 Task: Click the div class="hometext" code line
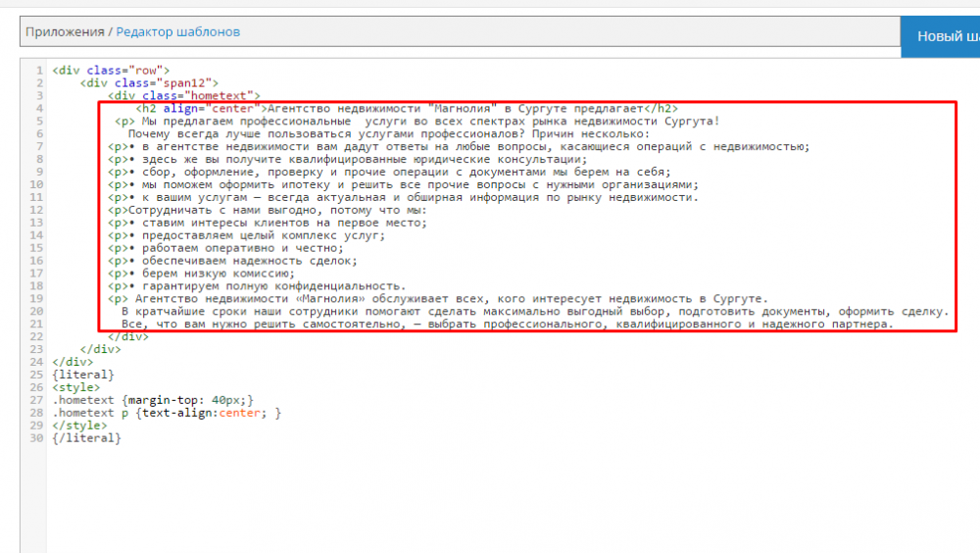coord(181,96)
